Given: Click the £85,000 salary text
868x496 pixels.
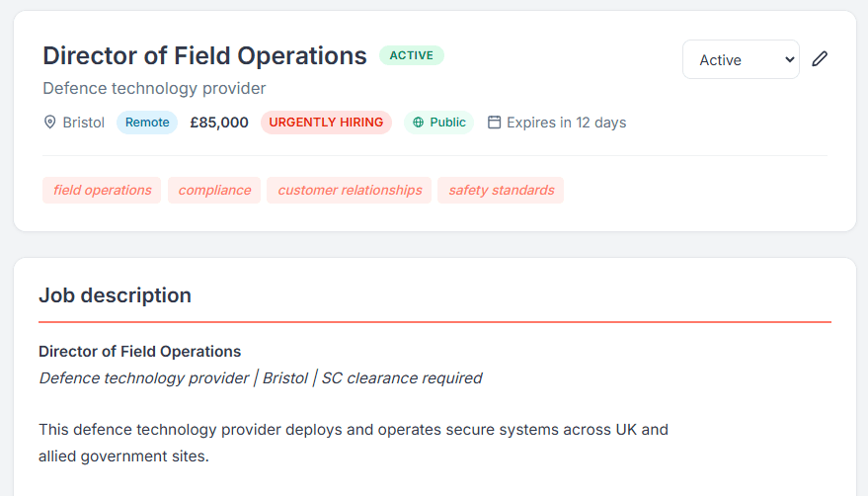Looking at the screenshot, I should tap(219, 123).
